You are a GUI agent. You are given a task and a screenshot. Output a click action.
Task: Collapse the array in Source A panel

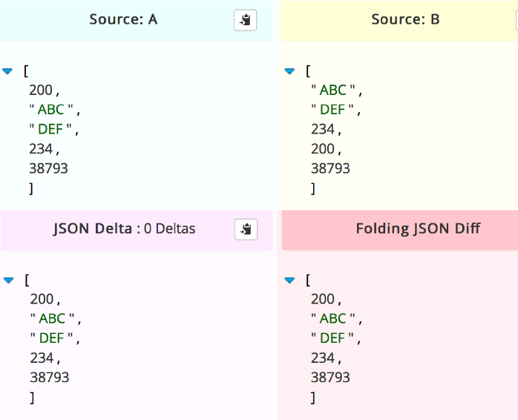click(8, 71)
